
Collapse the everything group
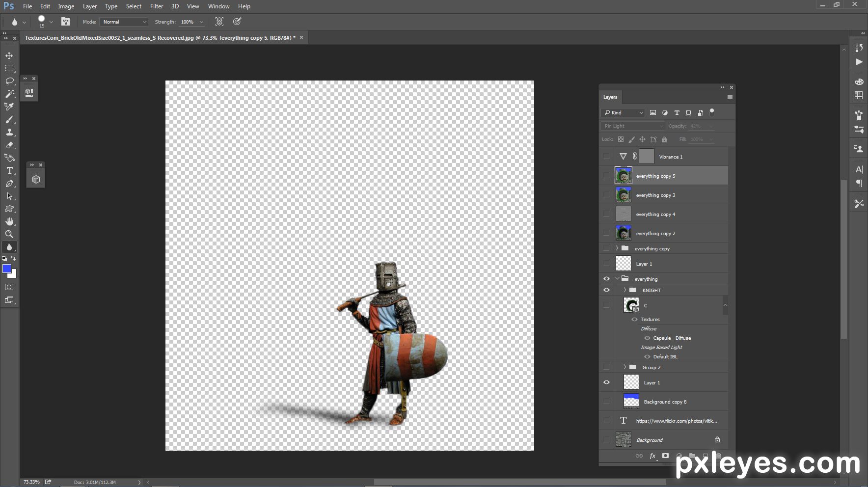click(x=617, y=278)
